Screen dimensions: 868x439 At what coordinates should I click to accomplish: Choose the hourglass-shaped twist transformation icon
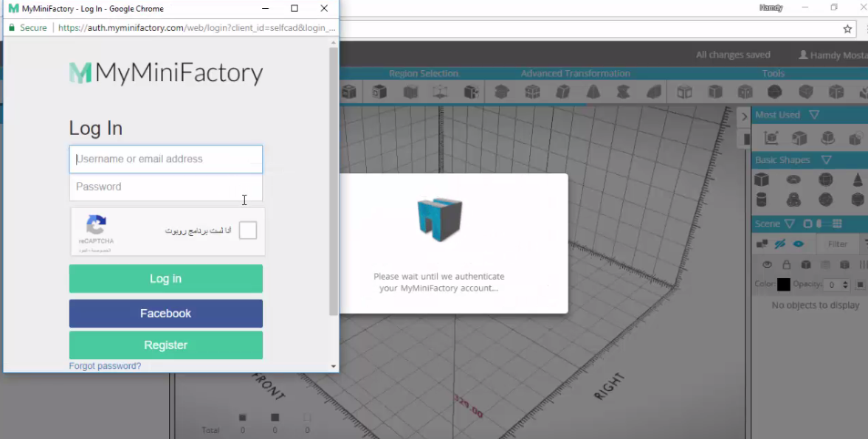click(623, 91)
